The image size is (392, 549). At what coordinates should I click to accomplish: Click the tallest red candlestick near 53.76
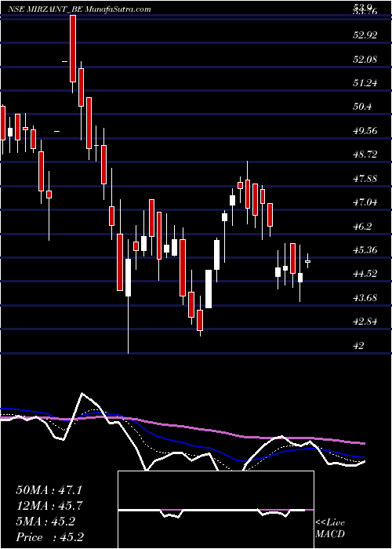pyautogui.click(x=73, y=49)
